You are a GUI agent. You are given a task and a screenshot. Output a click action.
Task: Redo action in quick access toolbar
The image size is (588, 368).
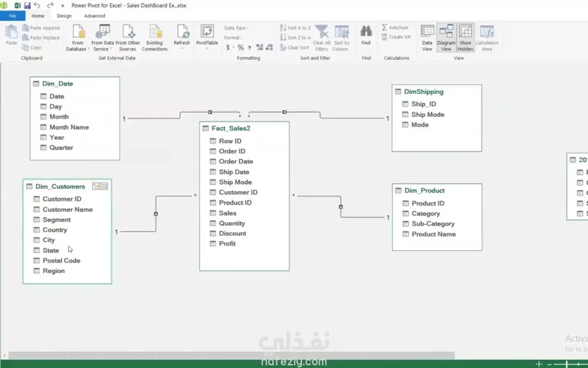click(50, 6)
